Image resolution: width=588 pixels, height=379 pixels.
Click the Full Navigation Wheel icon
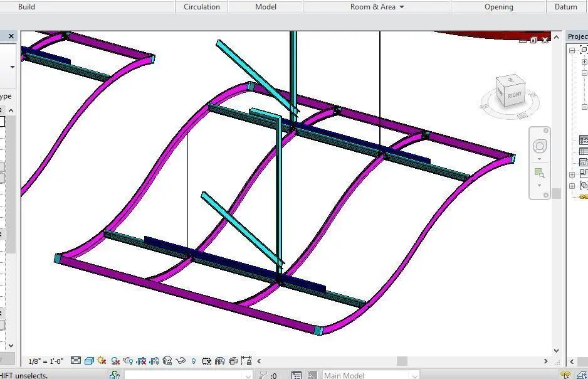pos(540,146)
